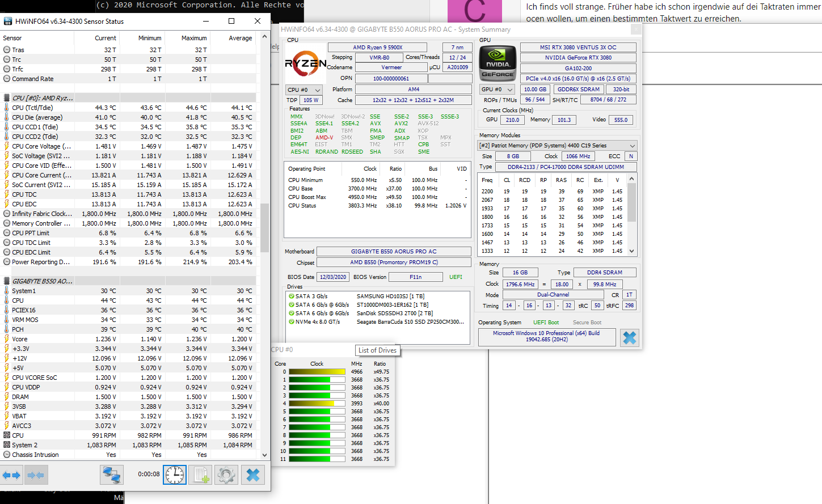
Task: Open the network monitors icon in Sensor Status
Action: pyautogui.click(x=112, y=475)
